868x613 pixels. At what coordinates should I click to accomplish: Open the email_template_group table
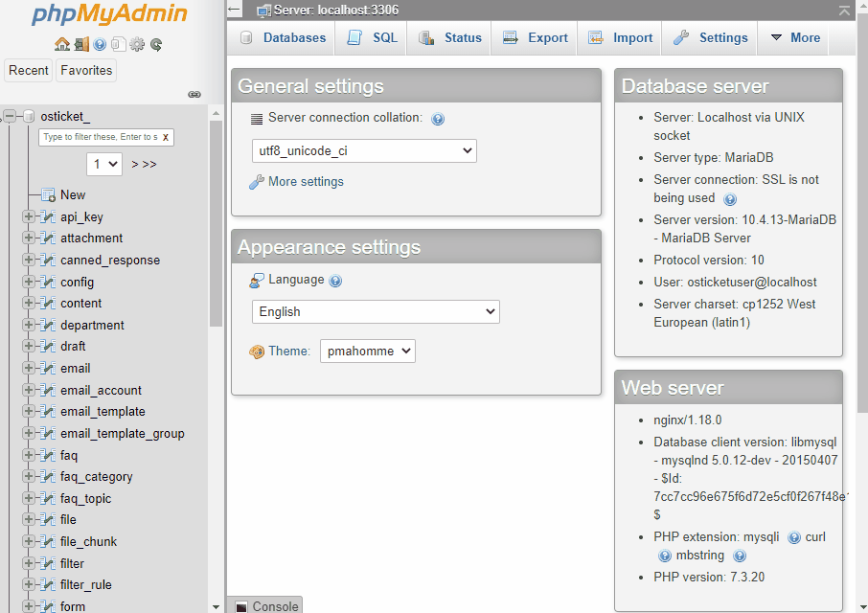123,433
